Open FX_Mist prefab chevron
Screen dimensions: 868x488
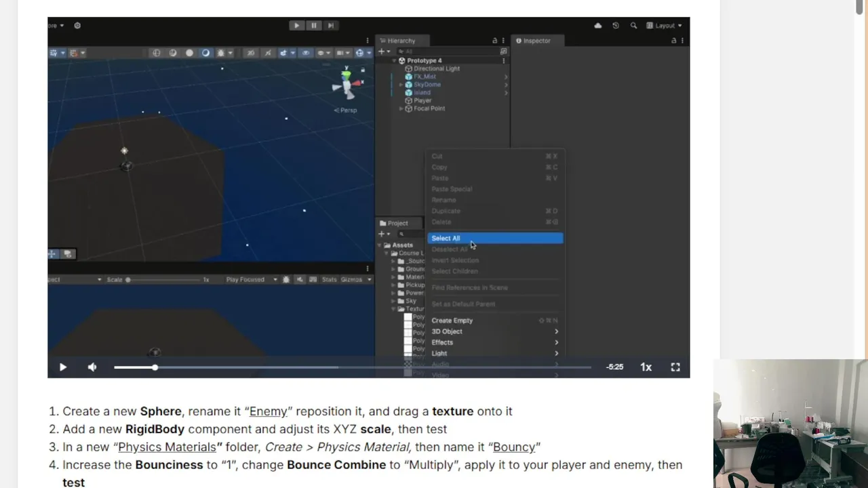(506, 77)
